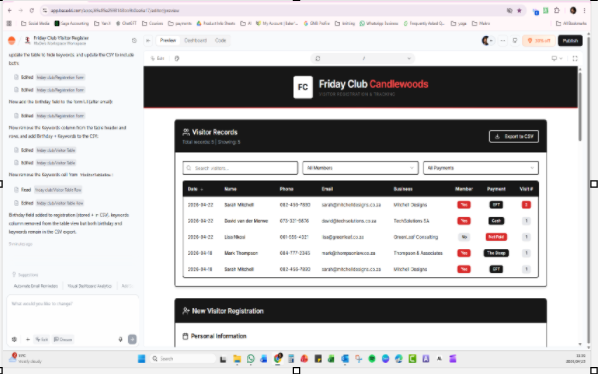Screen dimensions: 598x374
Task: Enter fullscreen preview mode
Action: coord(575,58)
